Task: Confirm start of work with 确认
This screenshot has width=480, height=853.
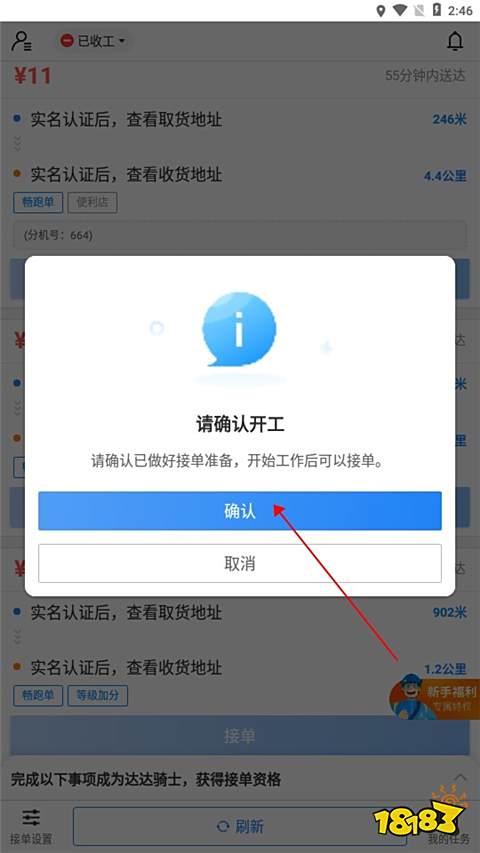Action: click(x=239, y=511)
